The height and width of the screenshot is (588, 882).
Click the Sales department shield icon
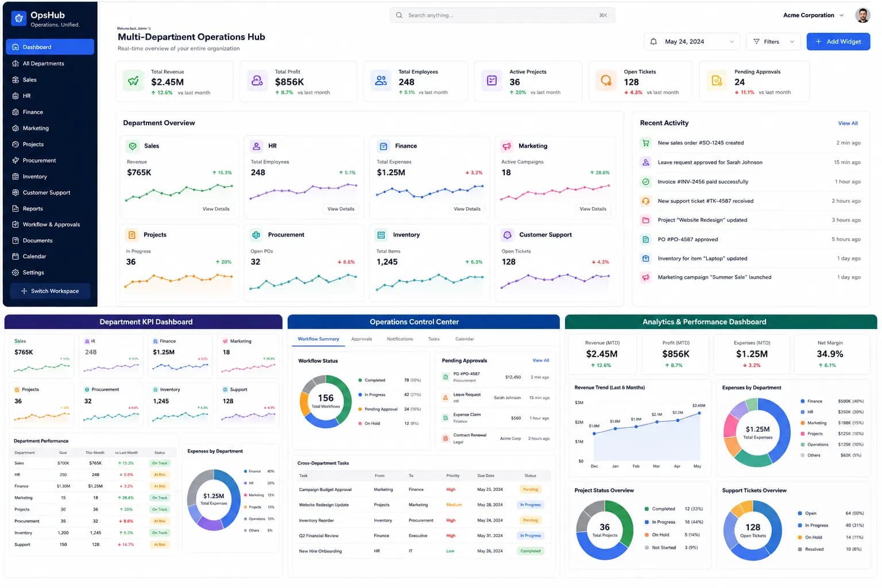tap(133, 146)
